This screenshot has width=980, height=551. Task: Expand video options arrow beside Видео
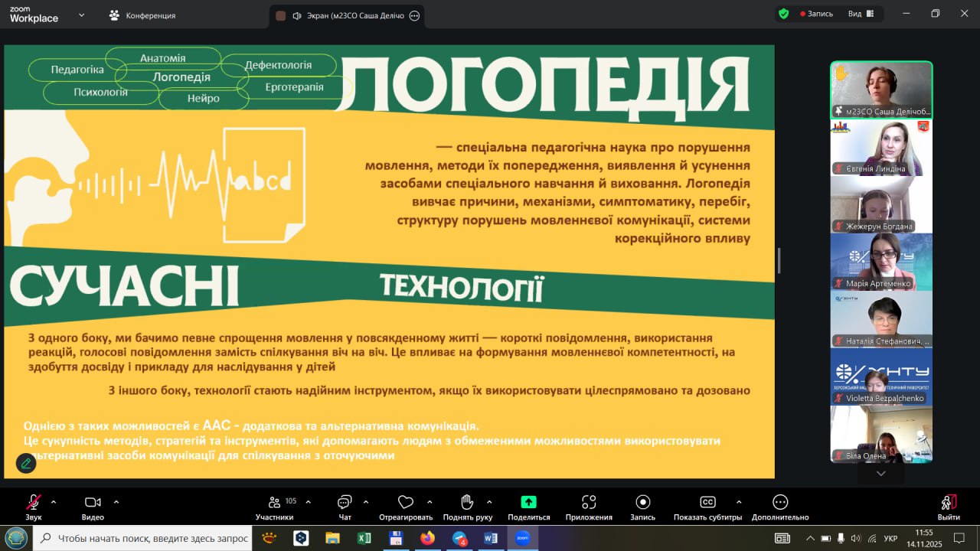(116, 502)
